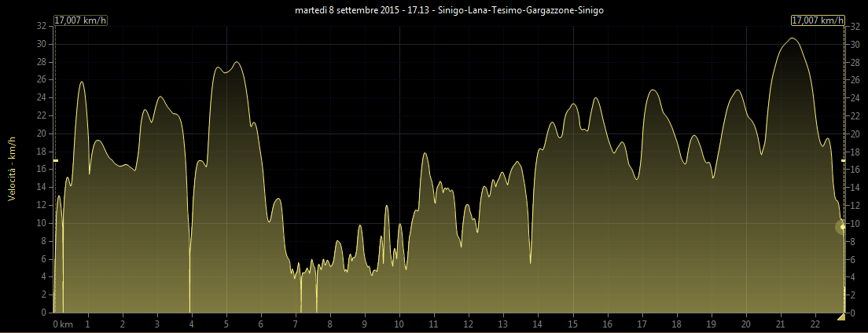Click the left average speed marker
The image size is (868, 333).
click(x=56, y=160)
